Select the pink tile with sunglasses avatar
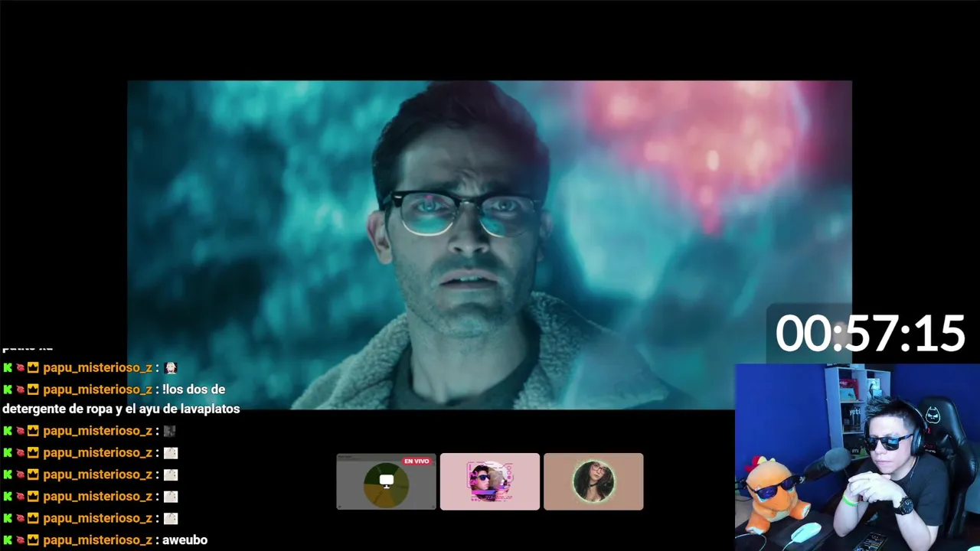The width and height of the screenshot is (980, 551). coord(490,481)
